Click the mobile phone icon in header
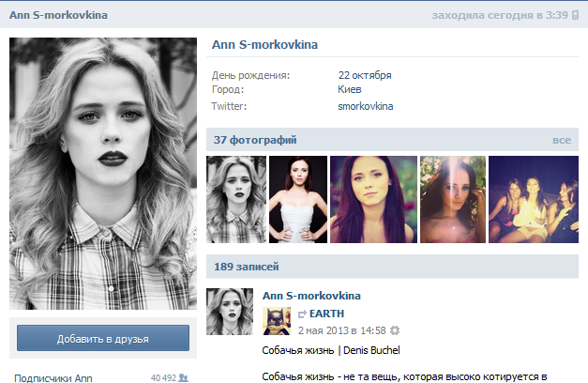The width and height of the screenshot is (588, 383). pos(575,15)
